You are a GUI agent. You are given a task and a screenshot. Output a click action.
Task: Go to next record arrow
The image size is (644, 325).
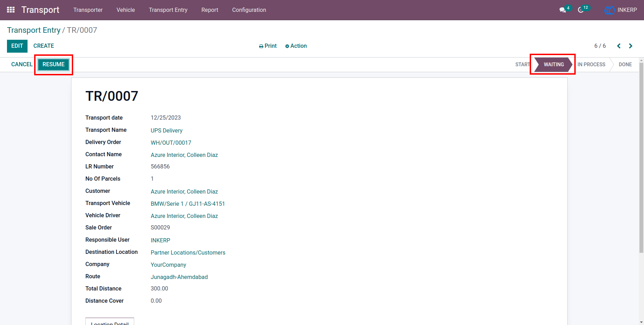630,46
